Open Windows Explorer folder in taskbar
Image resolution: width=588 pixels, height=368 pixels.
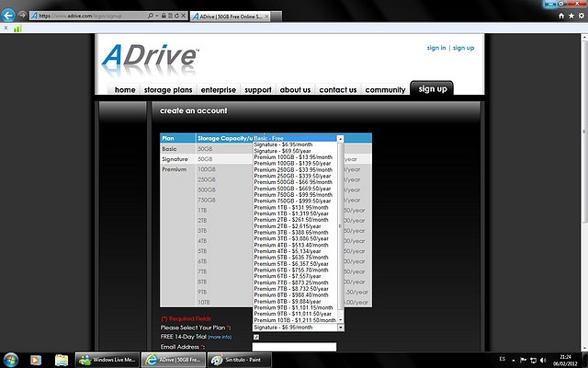62,360
